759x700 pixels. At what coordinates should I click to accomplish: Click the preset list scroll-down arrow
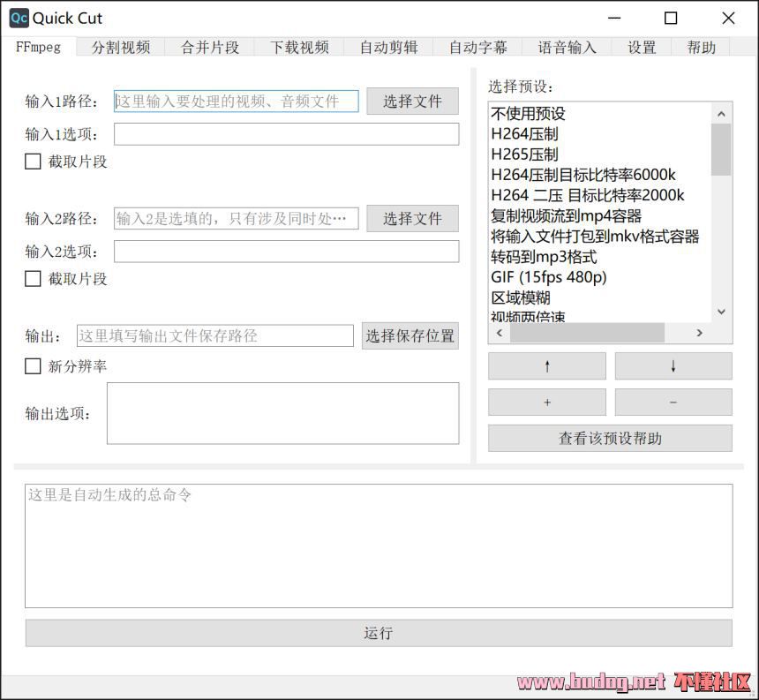[x=721, y=312]
